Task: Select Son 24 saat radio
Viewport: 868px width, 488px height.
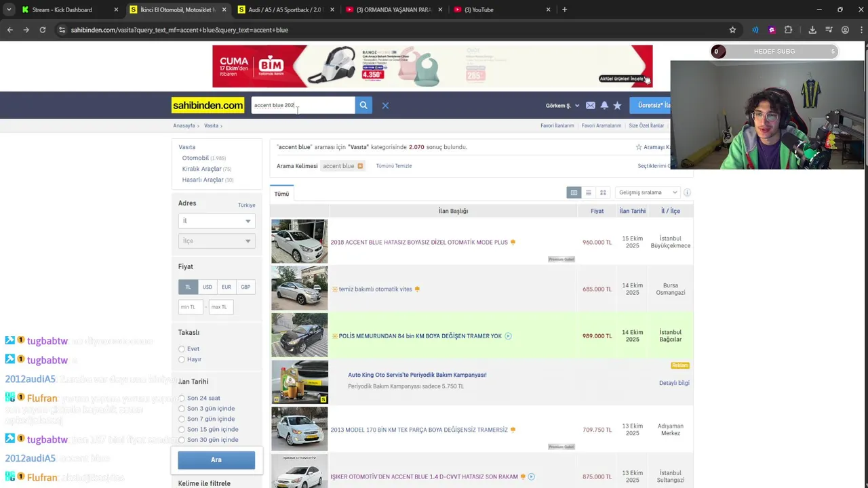Action: click(x=182, y=399)
